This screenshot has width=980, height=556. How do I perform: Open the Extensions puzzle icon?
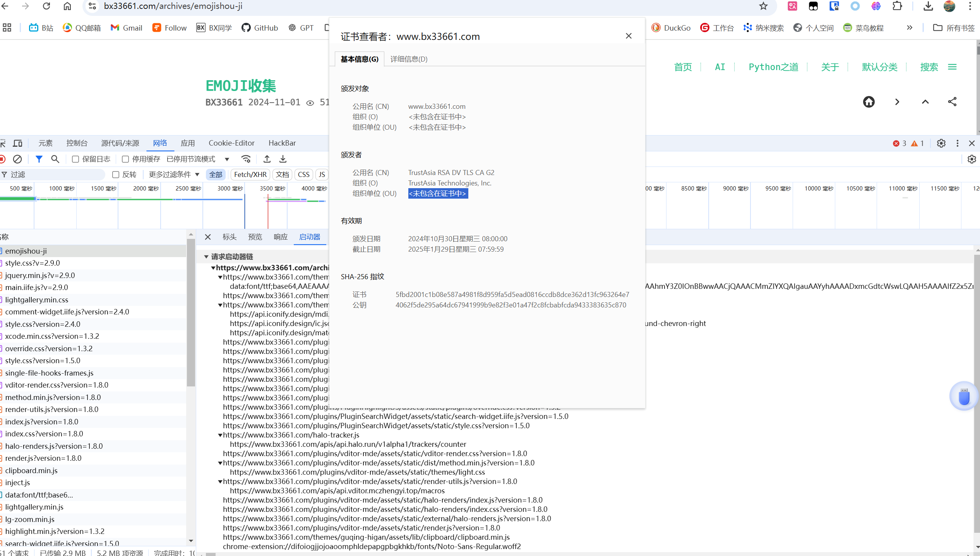(x=897, y=6)
